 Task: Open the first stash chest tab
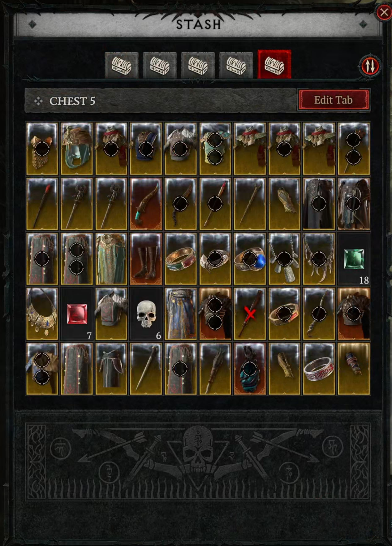pyautogui.click(x=121, y=65)
